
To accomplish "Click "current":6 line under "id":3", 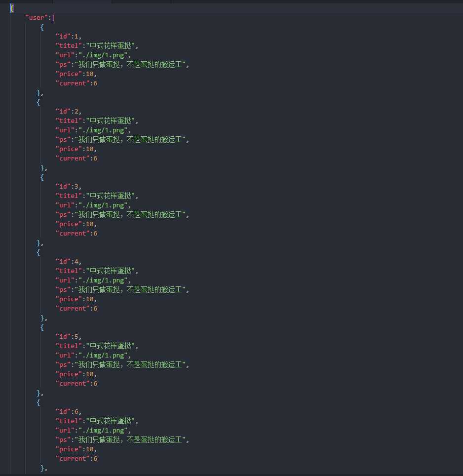I will (77, 234).
